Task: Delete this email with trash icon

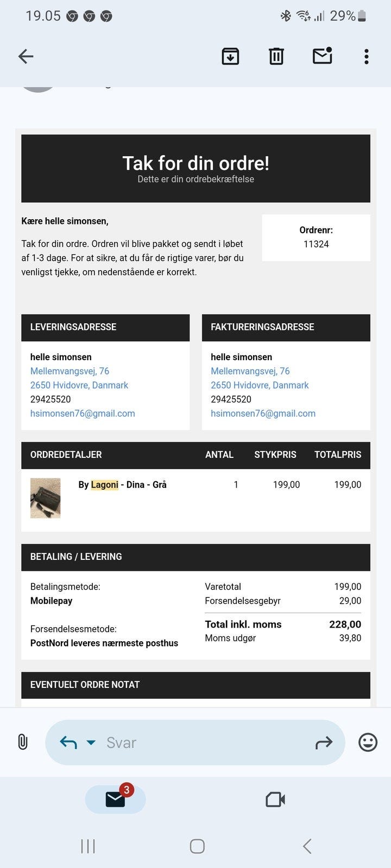Action: pyautogui.click(x=276, y=56)
